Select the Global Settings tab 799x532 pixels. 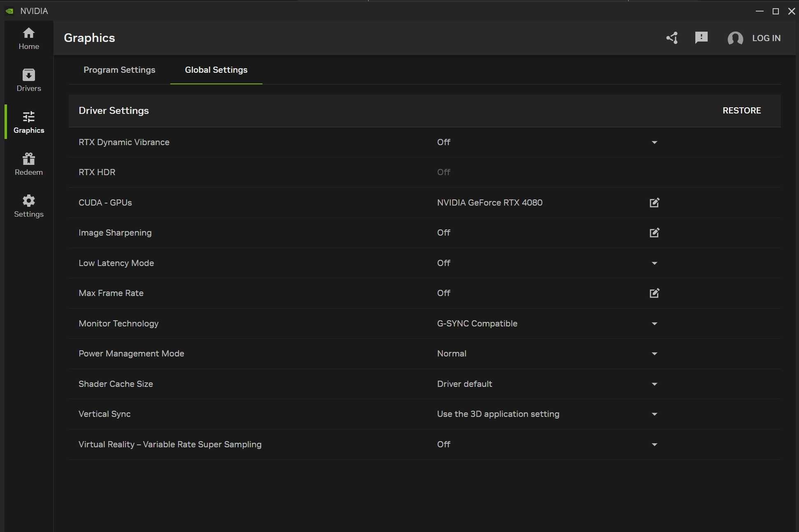click(x=216, y=70)
